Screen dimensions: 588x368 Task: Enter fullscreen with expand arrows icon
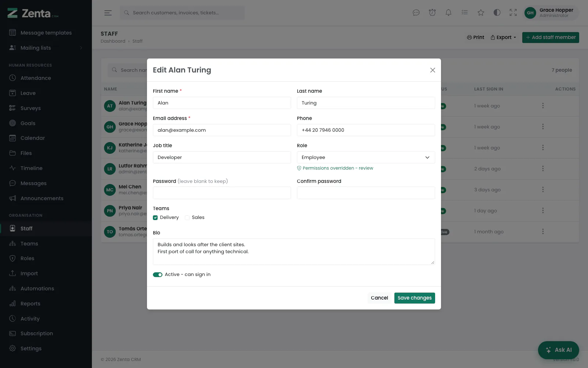tap(513, 13)
